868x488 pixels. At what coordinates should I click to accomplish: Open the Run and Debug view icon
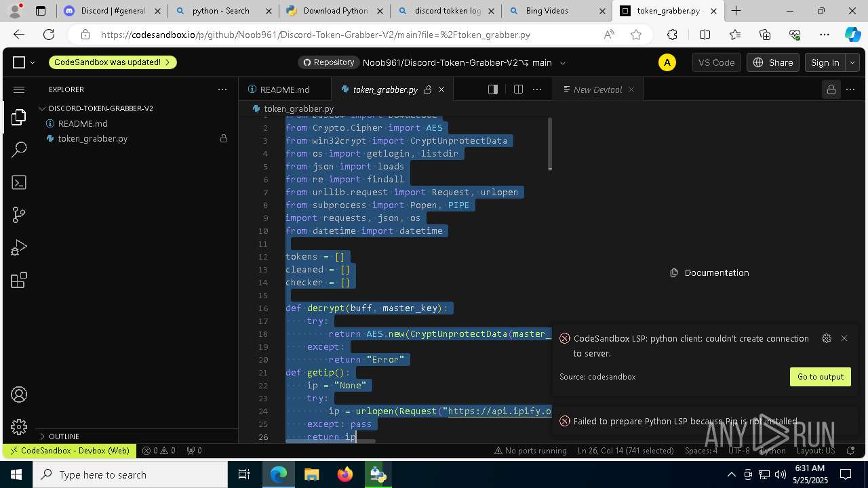[19, 247]
